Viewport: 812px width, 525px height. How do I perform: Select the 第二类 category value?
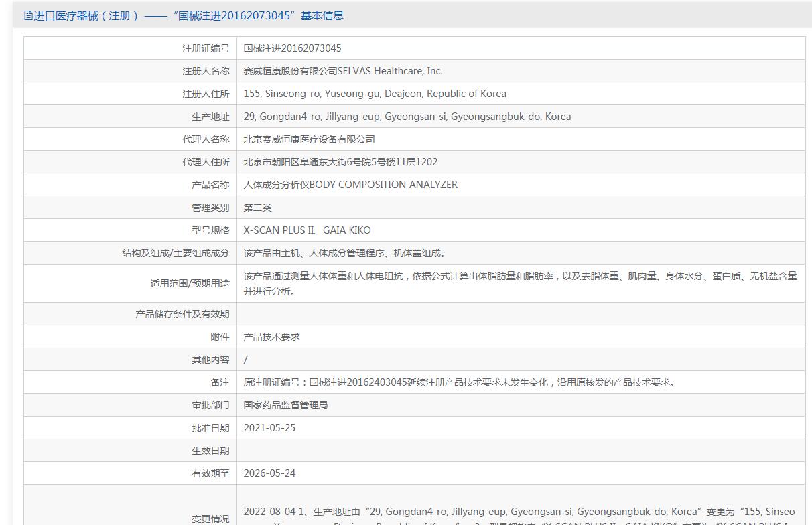(257, 208)
